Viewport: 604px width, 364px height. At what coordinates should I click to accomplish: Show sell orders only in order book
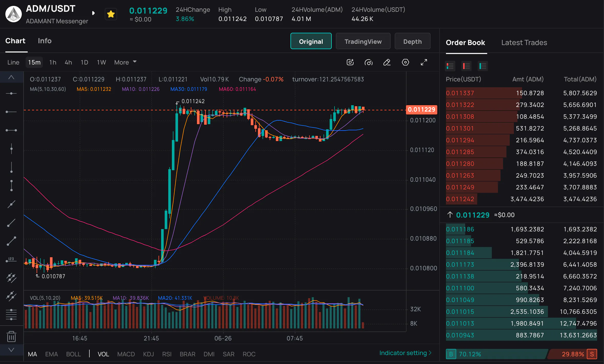click(466, 66)
